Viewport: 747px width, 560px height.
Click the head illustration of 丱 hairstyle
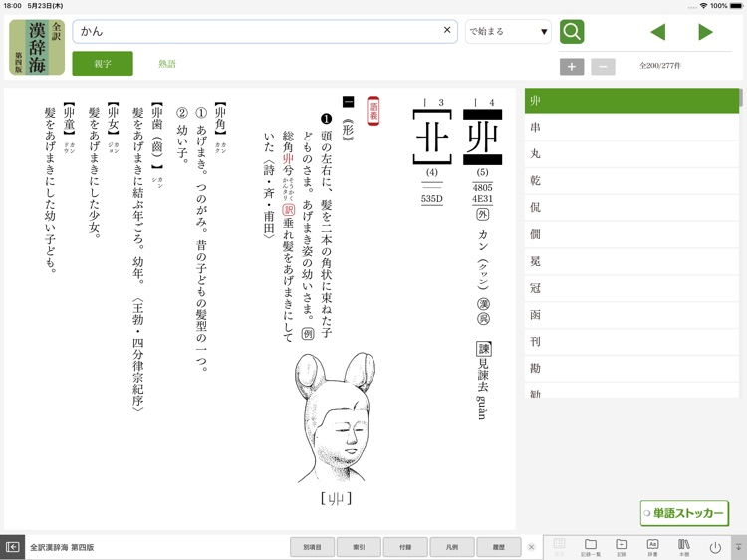[335, 418]
